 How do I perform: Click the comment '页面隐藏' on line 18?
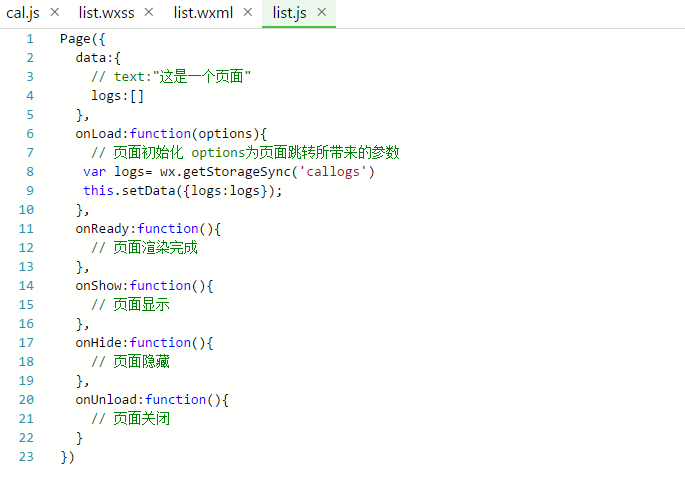142,362
